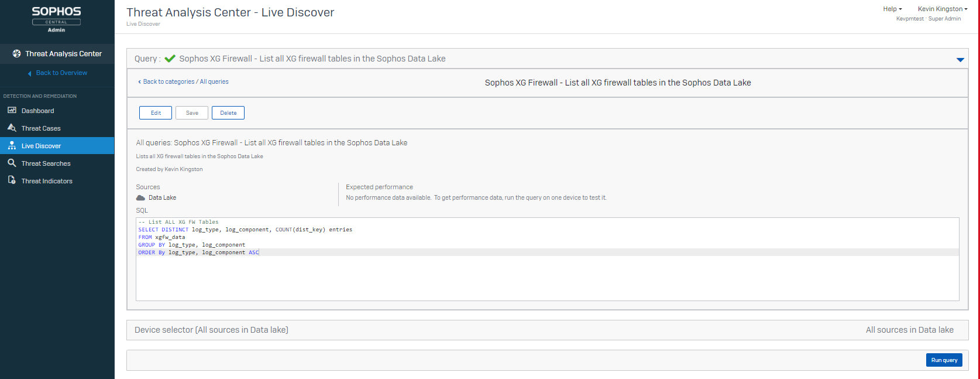The width and height of the screenshot is (980, 379).
Task: Open Threat Indicators in sidebar
Action: point(57,181)
